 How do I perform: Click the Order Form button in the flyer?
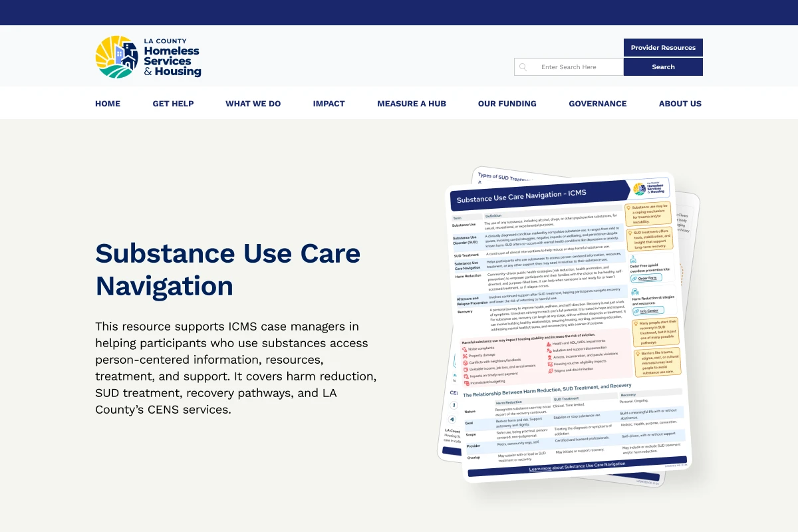pyautogui.click(x=646, y=278)
